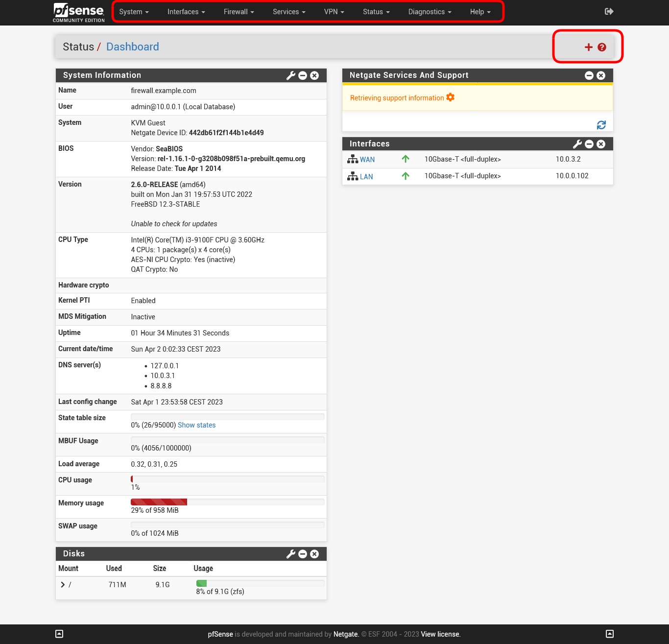Click the MBUF Usage progress bar
This screenshot has height=644, width=669.
[227, 440]
